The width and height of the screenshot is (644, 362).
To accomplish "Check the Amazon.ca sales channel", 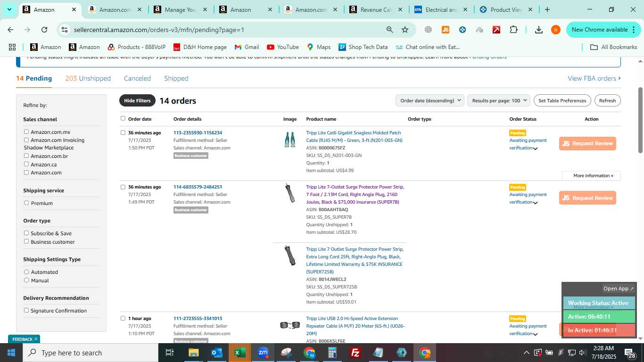I will click(x=26, y=165).
